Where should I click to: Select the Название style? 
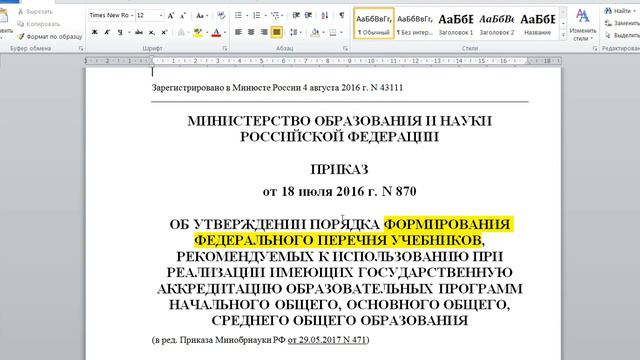click(x=538, y=23)
